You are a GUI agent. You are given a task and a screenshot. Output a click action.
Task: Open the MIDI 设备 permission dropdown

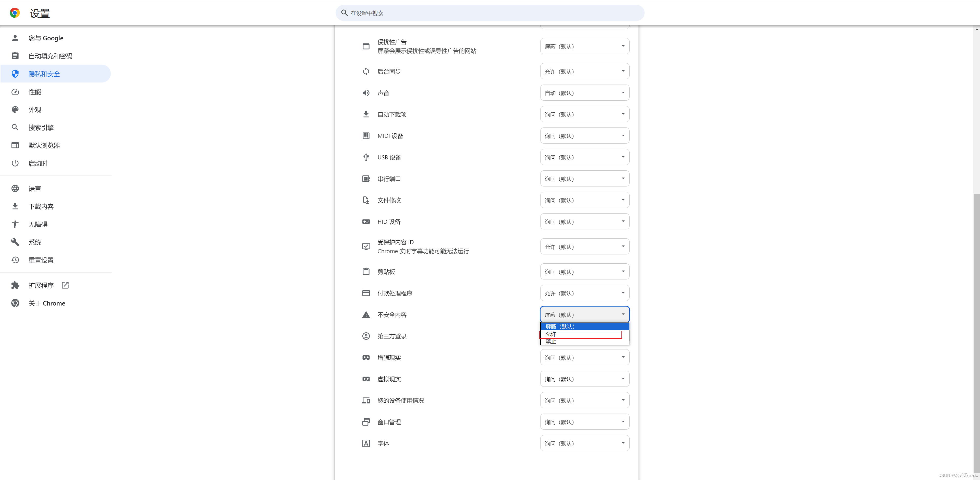[x=585, y=136]
